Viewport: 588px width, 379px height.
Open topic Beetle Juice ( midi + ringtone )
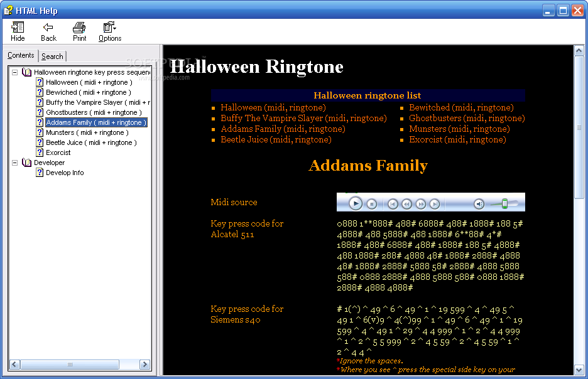click(91, 142)
